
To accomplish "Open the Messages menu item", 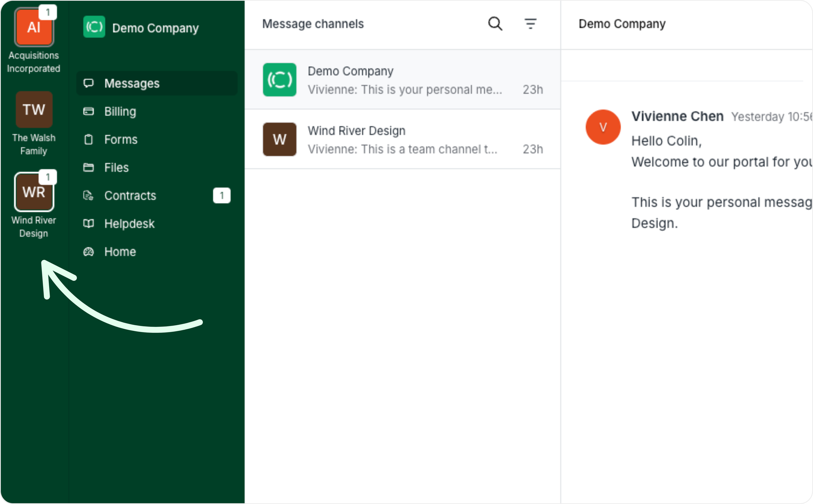I will tap(132, 83).
